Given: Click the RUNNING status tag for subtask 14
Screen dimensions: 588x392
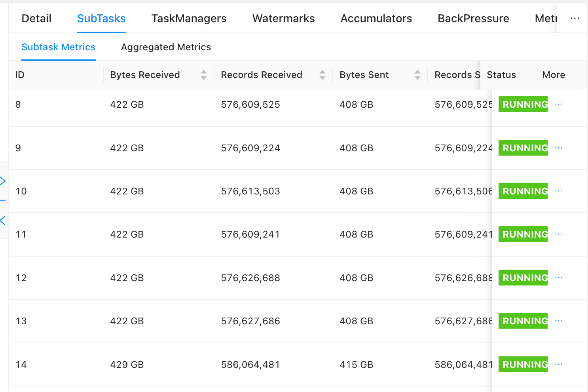Looking at the screenshot, I should point(523,364).
